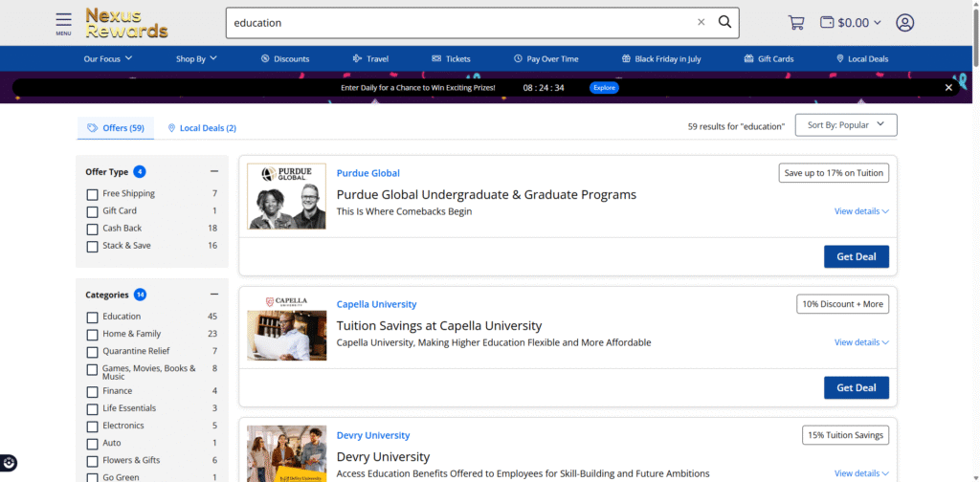
Task: Collapse the Offer Type filter section
Action: coord(214,171)
